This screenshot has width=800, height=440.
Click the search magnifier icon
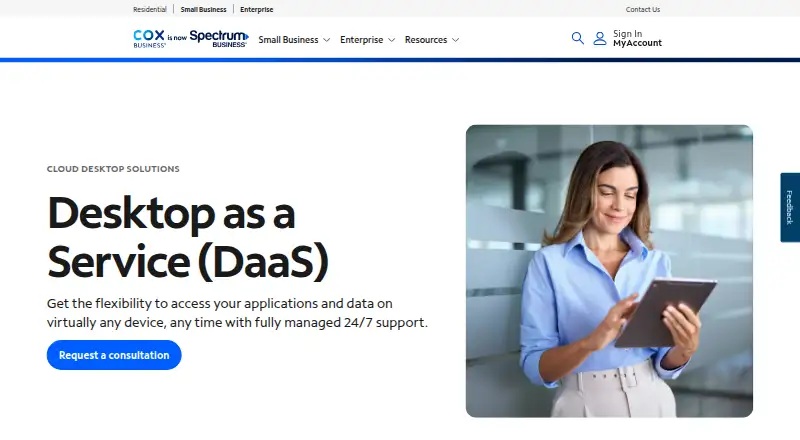578,38
